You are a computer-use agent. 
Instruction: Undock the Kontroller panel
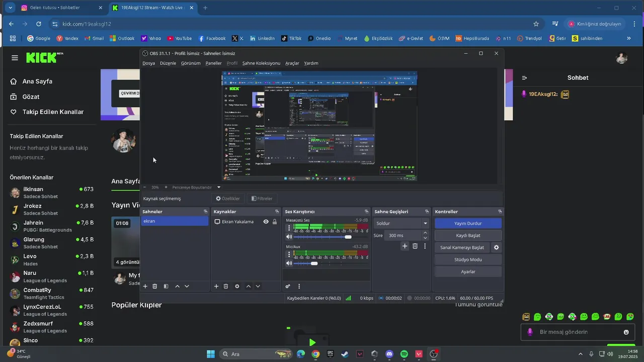point(500,212)
